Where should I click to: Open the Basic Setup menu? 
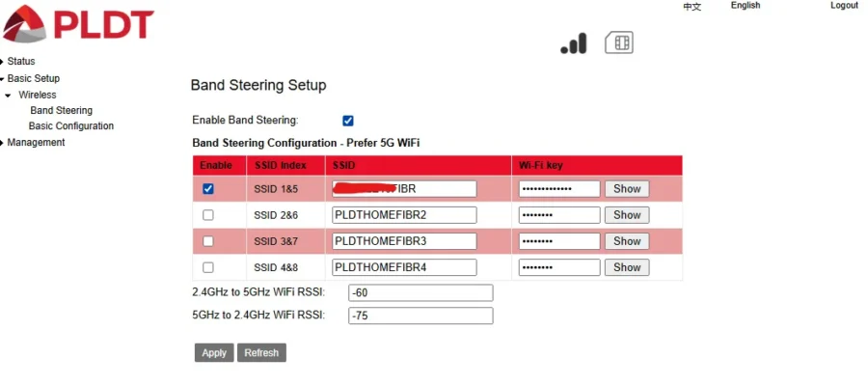tap(34, 79)
